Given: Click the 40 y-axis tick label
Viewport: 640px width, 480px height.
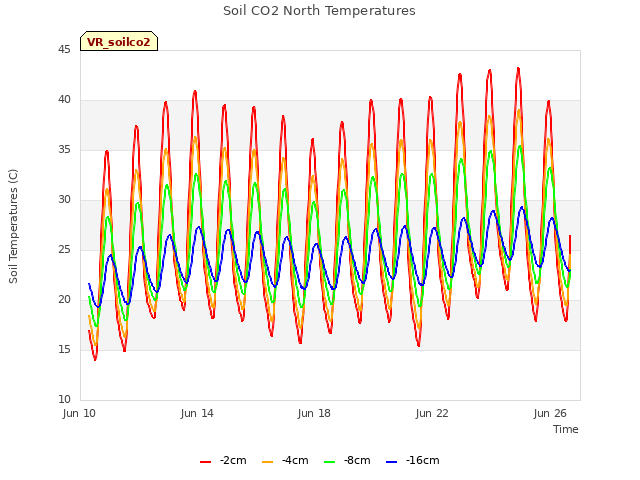Looking at the screenshot, I should tap(64, 100).
